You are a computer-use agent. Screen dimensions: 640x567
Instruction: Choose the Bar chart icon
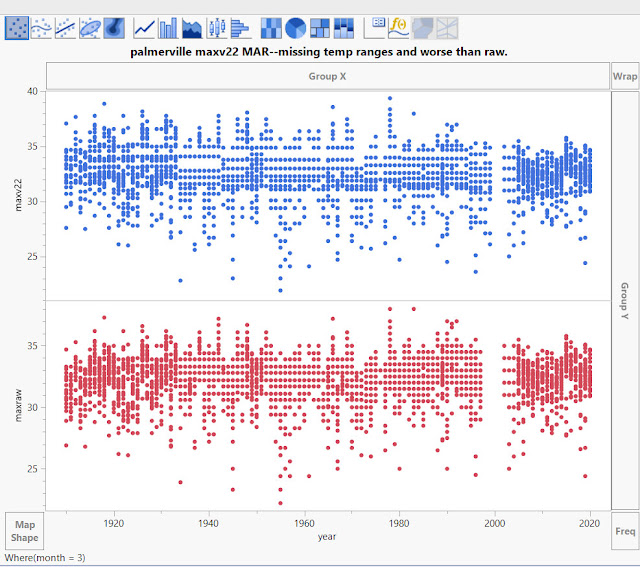coord(168,28)
